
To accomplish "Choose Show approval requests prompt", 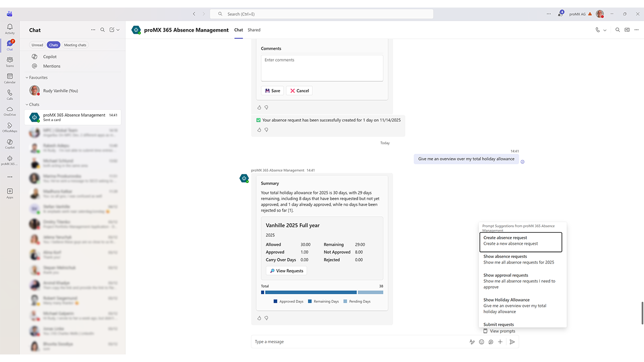I will point(521,281).
